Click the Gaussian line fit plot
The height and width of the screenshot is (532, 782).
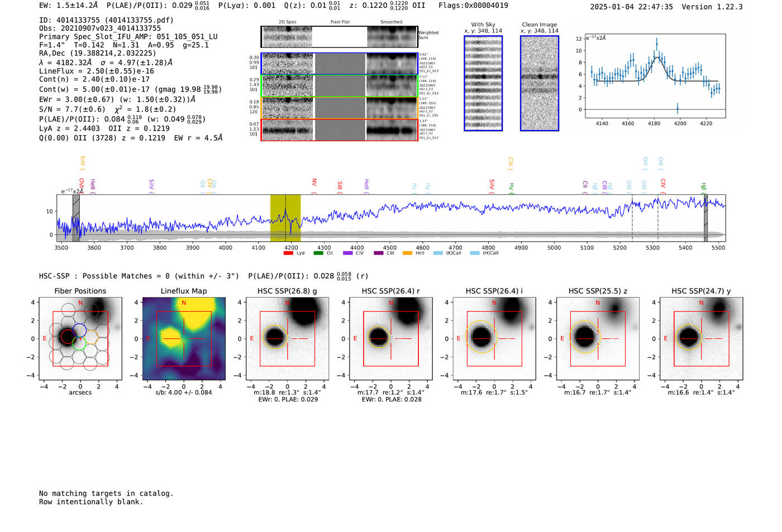655,76
